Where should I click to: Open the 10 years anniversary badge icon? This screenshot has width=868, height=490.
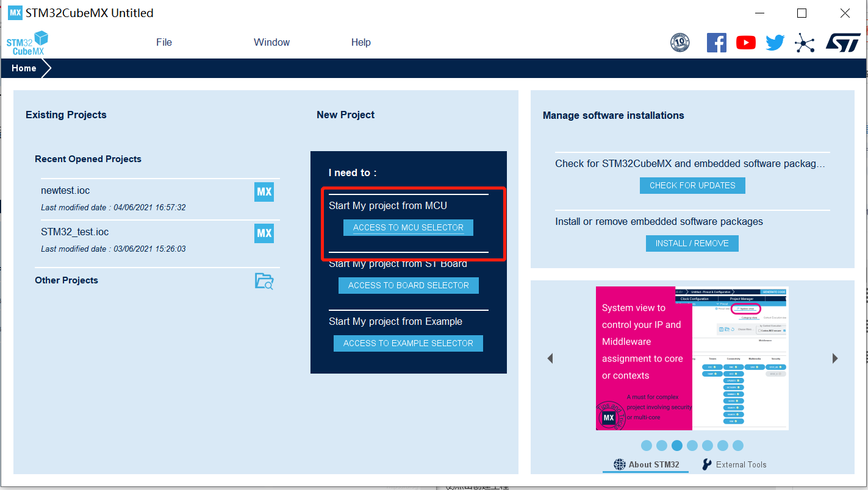(680, 43)
